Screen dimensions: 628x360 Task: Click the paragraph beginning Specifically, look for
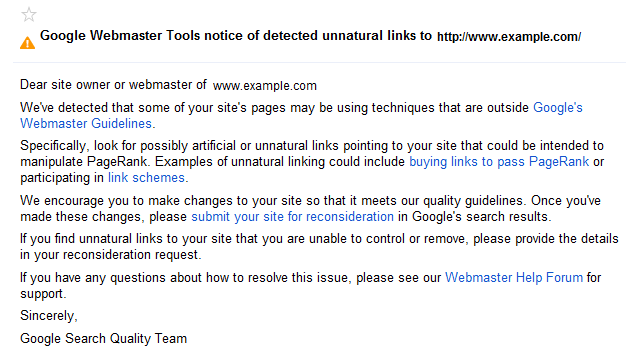pyautogui.click(x=312, y=162)
